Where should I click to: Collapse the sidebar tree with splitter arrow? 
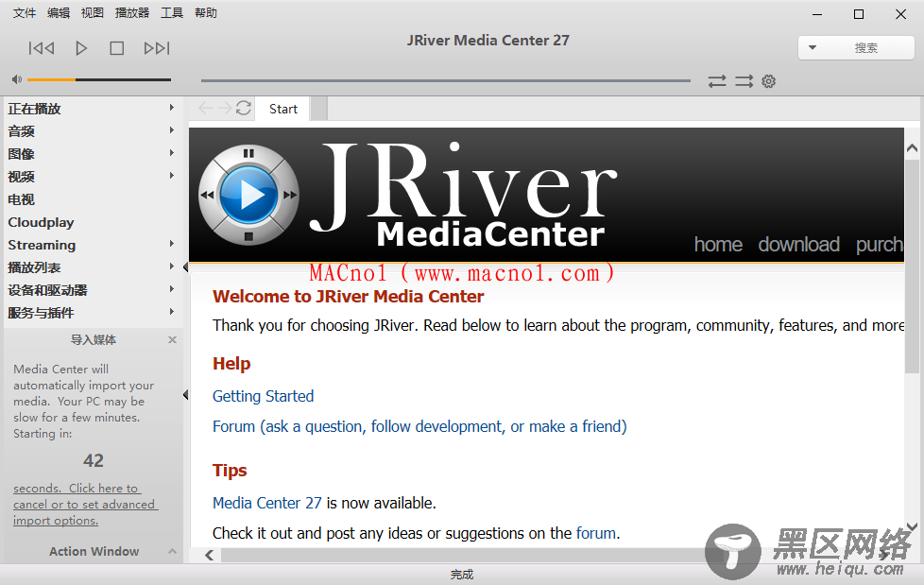[185, 267]
